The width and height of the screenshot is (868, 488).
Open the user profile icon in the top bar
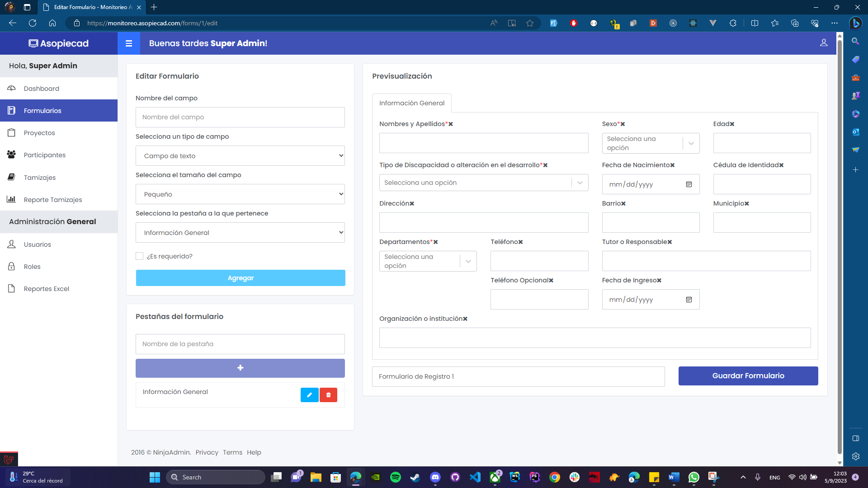click(824, 42)
